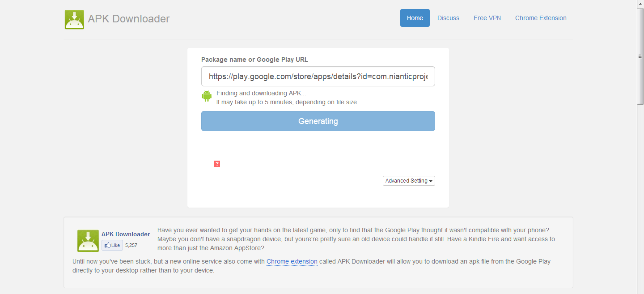Click the 'Finding and downloading APK' status text
The image size is (644, 294).
[x=261, y=93]
